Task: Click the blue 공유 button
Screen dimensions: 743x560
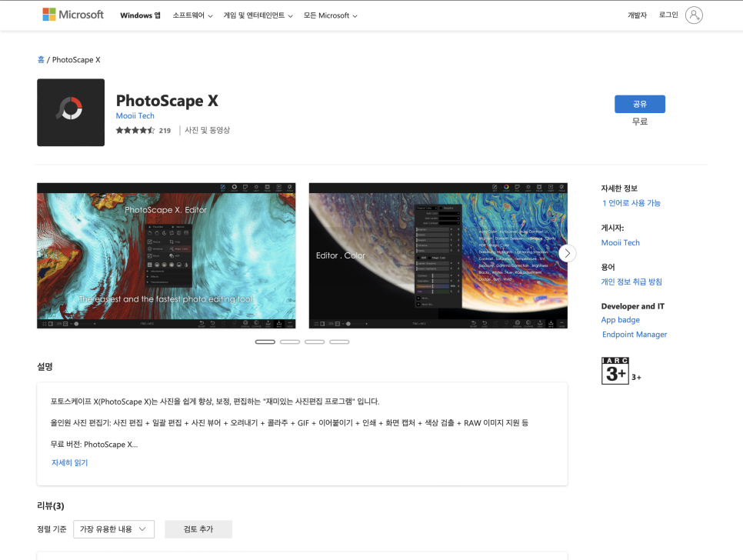Action: click(640, 104)
